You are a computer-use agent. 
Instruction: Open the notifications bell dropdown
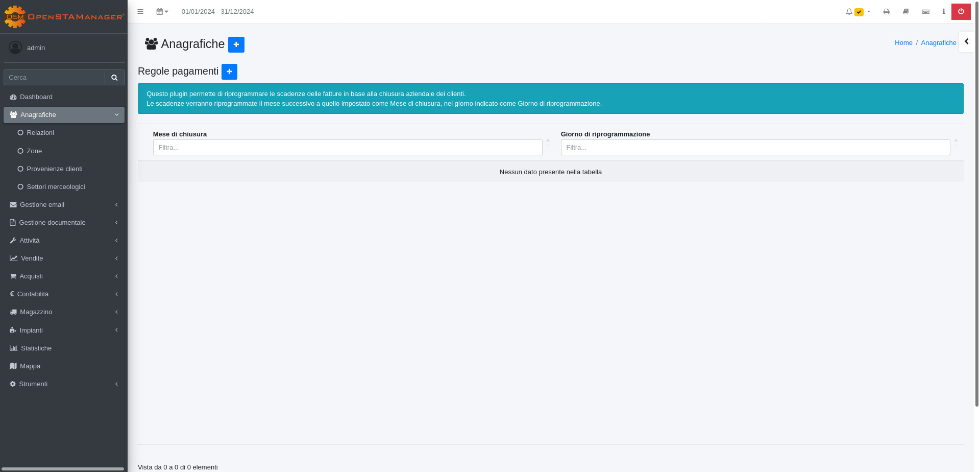pyautogui.click(x=857, y=12)
